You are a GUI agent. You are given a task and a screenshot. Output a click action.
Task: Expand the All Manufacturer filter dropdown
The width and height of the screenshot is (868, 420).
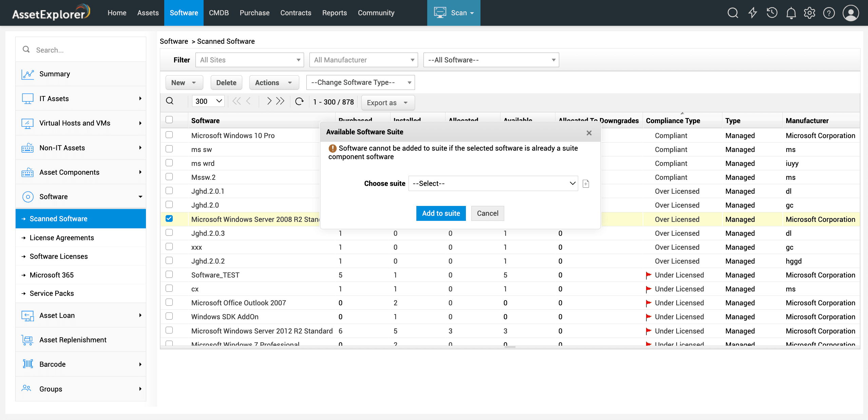point(363,60)
